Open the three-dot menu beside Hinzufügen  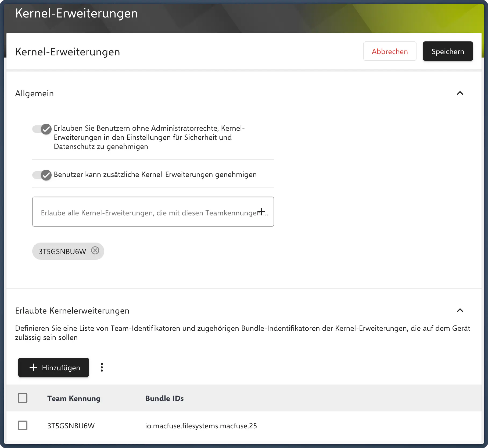click(102, 367)
